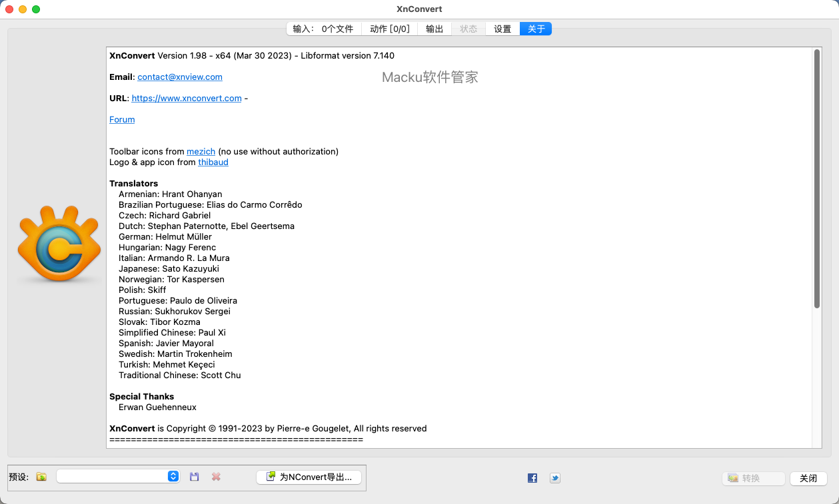Screen dimensions: 839x504
Task: Switch to the 输入 tab
Action: 324,29
